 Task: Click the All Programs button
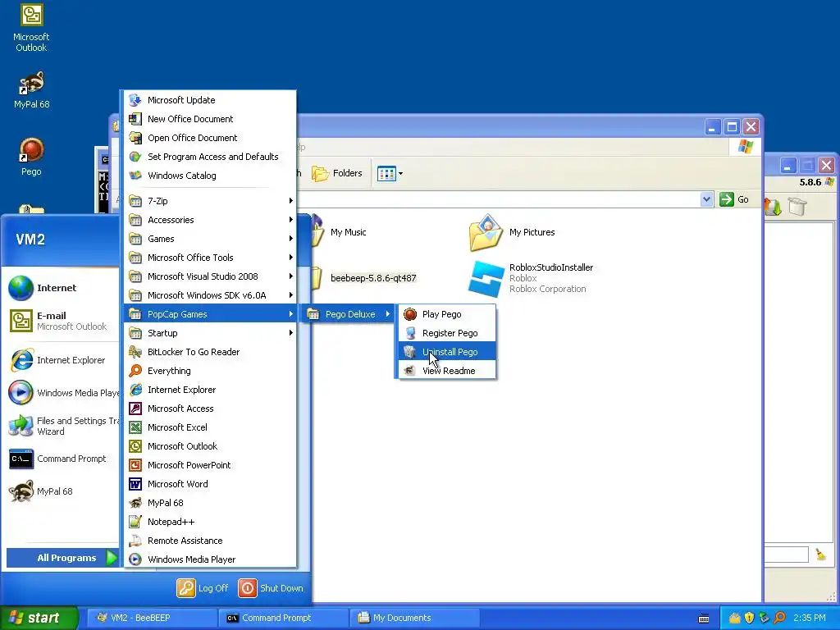click(x=62, y=558)
